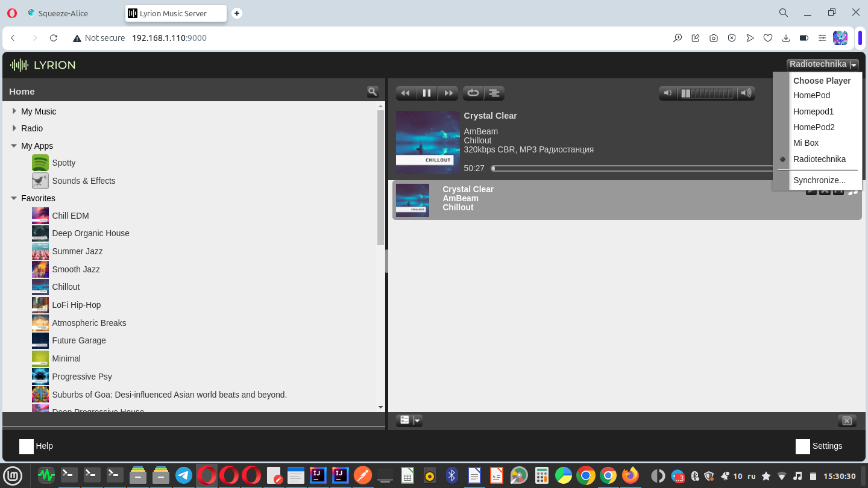Pause the current playback
The height and width of the screenshot is (488, 868).
pyautogui.click(x=427, y=93)
